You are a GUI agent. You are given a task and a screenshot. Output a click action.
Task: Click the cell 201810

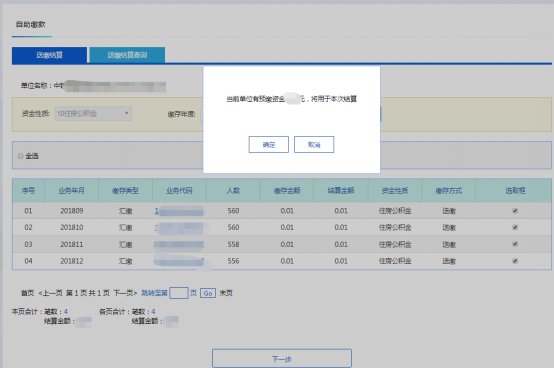pyautogui.click(x=72, y=227)
